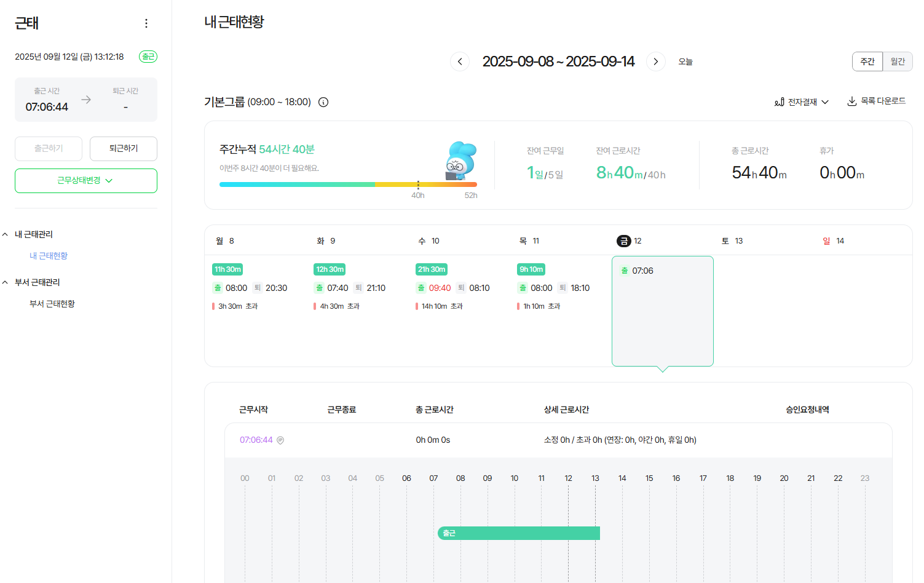This screenshot has height=583, width=924.
Task: Click the 출근 status badge in sidebar
Action: [x=148, y=56]
